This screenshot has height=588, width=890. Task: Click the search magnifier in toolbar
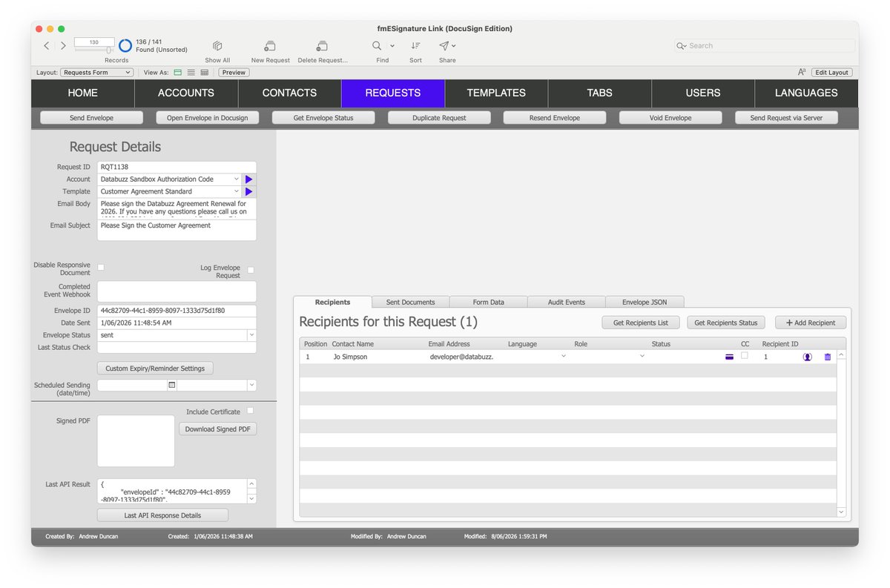[681, 46]
